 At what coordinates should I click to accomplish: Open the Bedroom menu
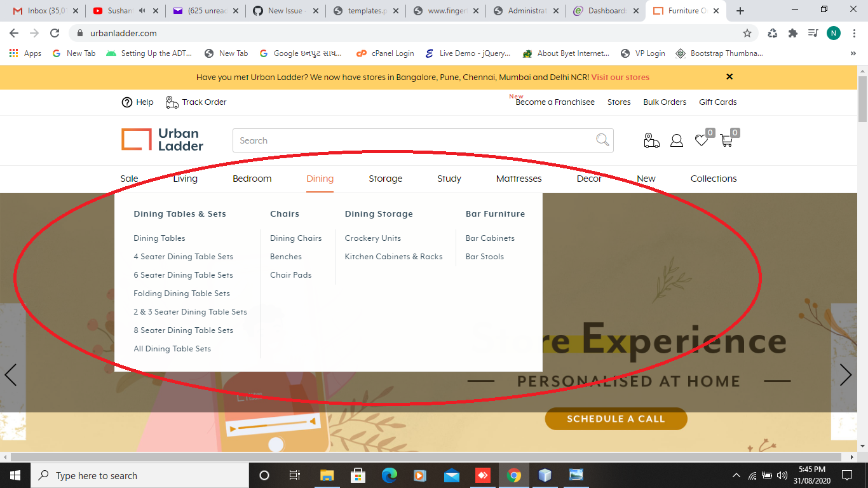pyautogui.click(x=252, y=179)
